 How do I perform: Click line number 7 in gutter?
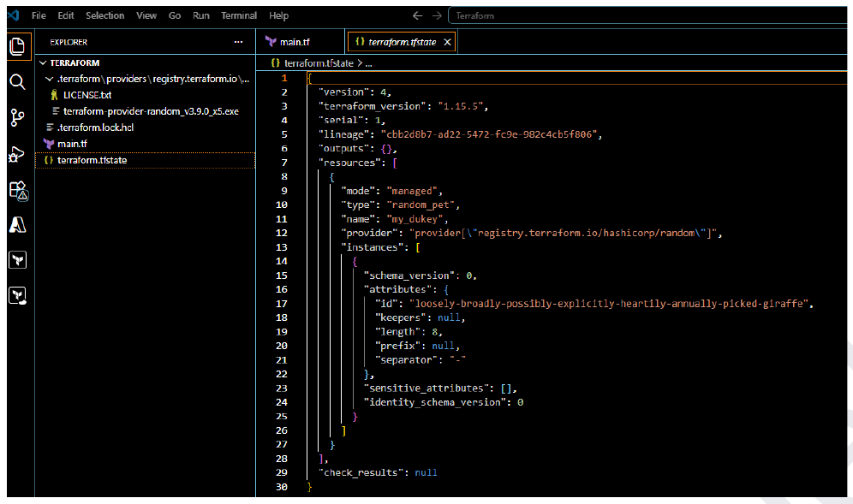click(x=284, y=163)
